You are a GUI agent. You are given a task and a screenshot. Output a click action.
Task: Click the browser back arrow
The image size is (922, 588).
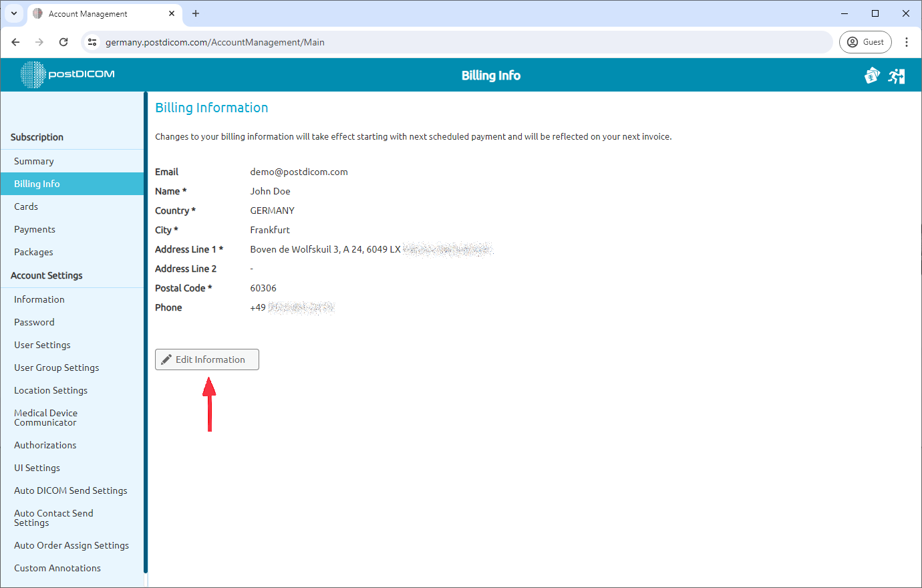click(15, 41)
